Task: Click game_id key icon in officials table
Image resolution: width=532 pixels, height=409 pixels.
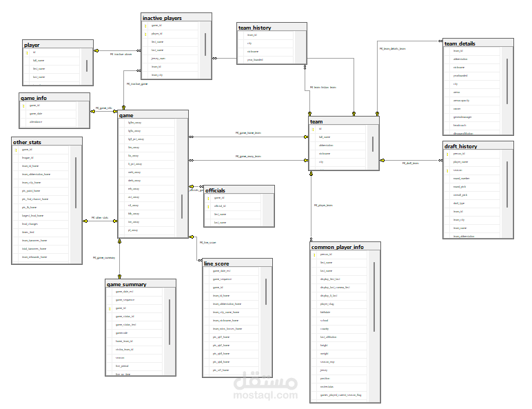Action: tap(208, 199)
